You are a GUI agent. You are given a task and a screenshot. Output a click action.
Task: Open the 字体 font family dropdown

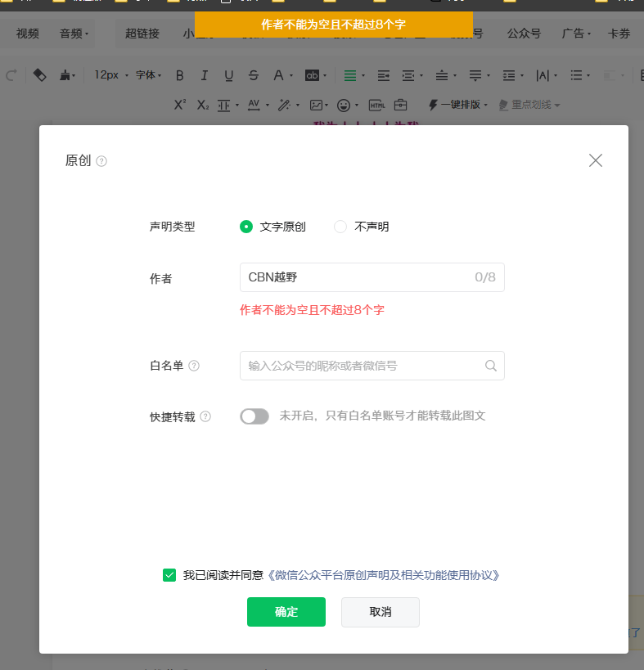[148, 75]
